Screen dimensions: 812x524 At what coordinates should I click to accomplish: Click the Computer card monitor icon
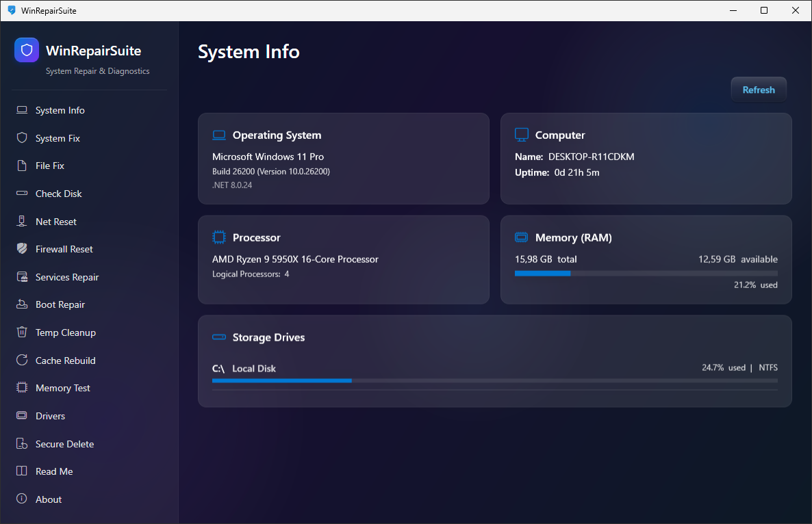tap(522, 135)
